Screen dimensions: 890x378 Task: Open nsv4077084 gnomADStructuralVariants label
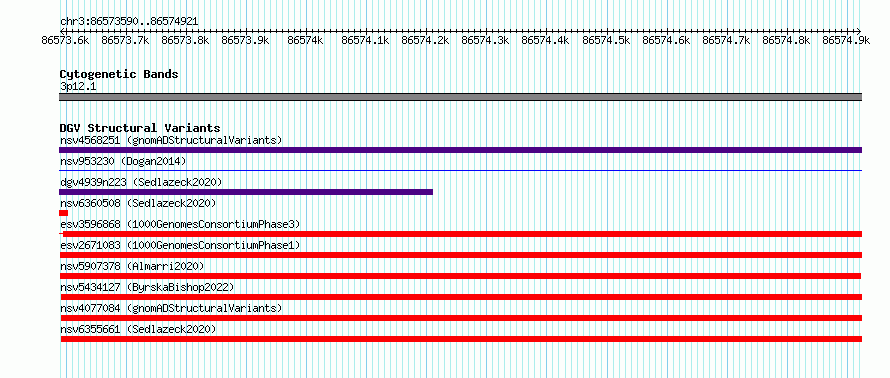tap(171, 308)
